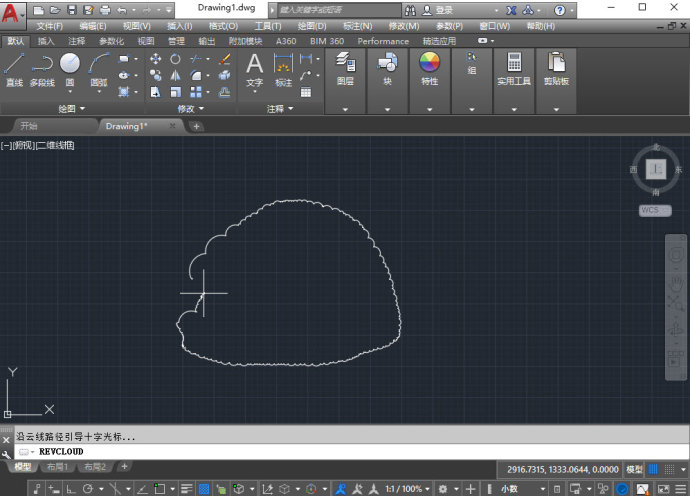Toggle polar tracking in status bar
Viewport: 690px width, 496px height.
(x=88, y=489)
